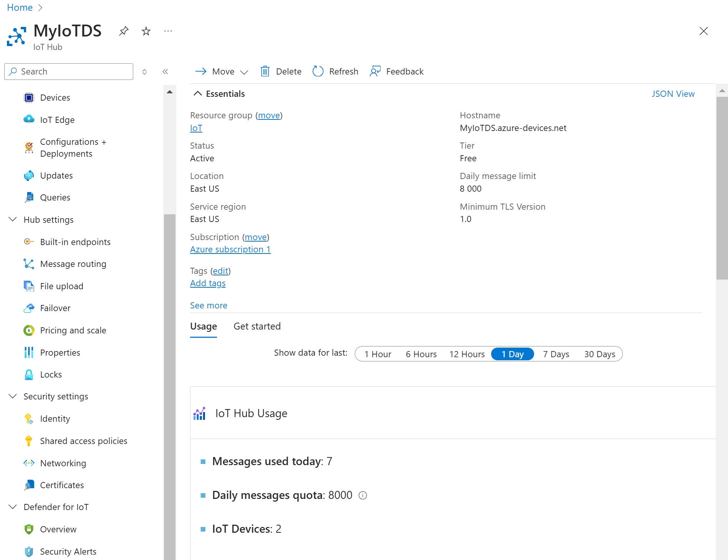This screenshot has width=728, height=560.
Task: Close the MyIoTDS blade
Action: [x=703, y=31]
